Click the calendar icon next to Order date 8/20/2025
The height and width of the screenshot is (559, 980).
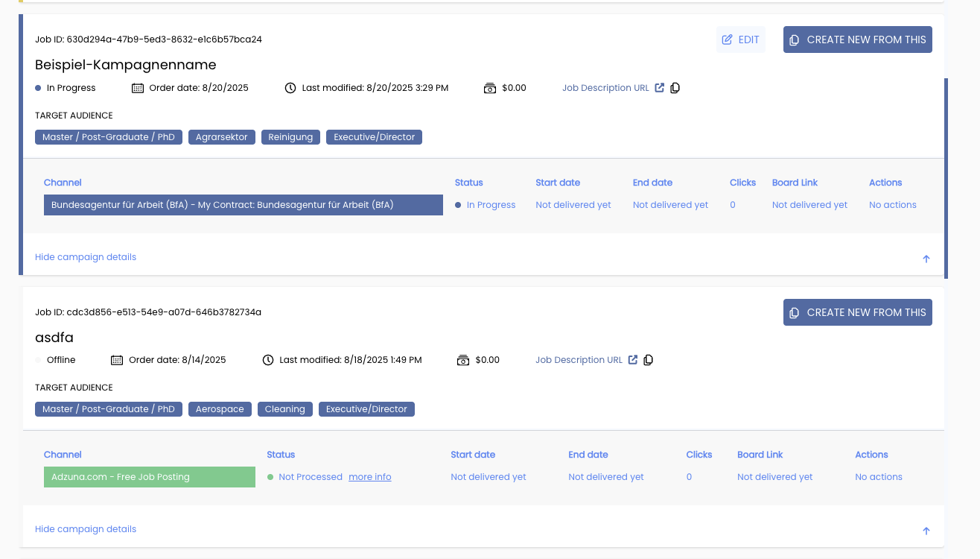point(137,88)
